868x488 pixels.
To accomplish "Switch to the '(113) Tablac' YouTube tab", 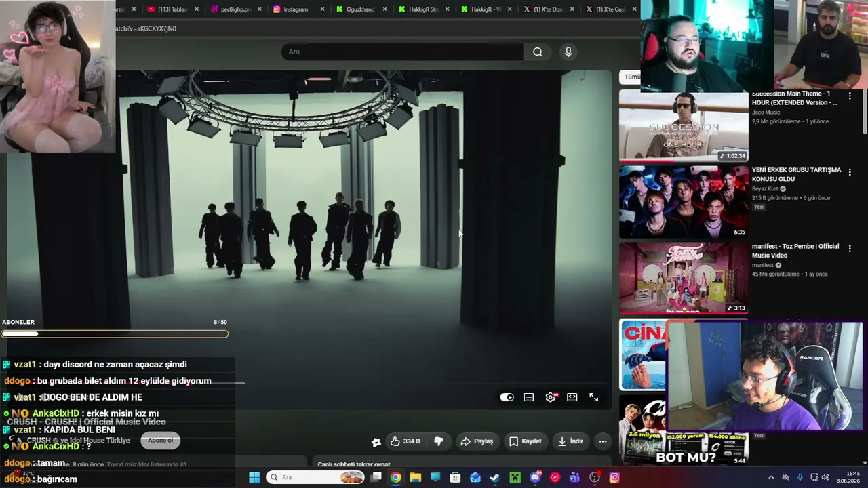I will 172,9.
